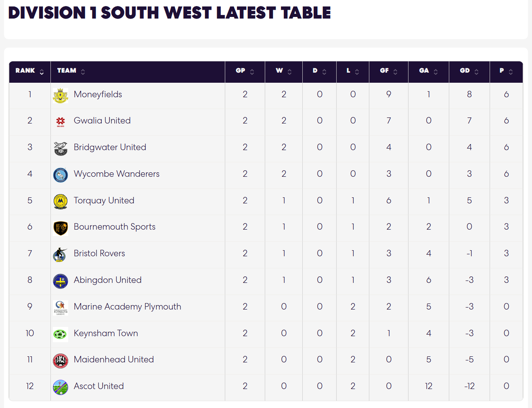Click the Wycombe Wanderers badge
532x408 pixels.
click(x=61, y=175)
